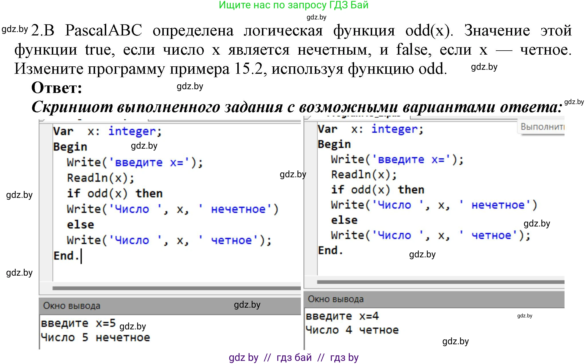Click 'Число 5 нечетное' output line
The image size is (588, 364).
tap(95, 338)
